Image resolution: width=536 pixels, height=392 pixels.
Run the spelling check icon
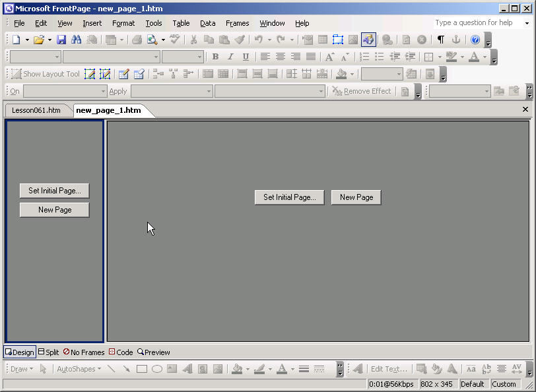175,40
